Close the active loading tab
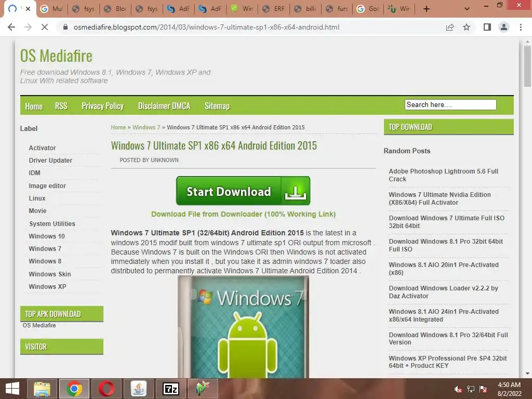This screenshot has height=399, width=532. [x=28, y=9]
